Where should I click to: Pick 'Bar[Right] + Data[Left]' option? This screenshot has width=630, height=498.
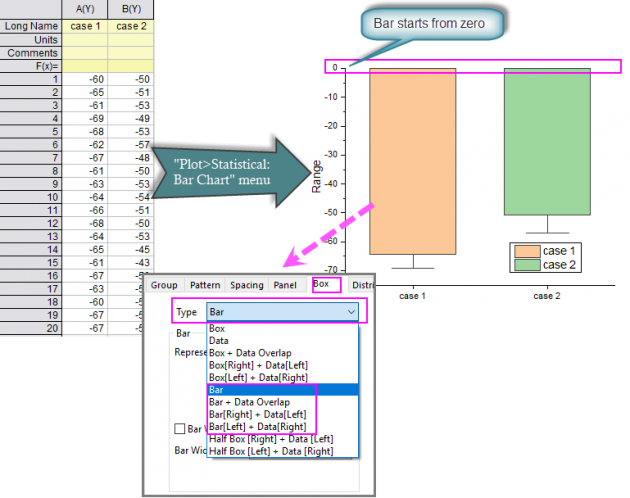coord(259,413)
